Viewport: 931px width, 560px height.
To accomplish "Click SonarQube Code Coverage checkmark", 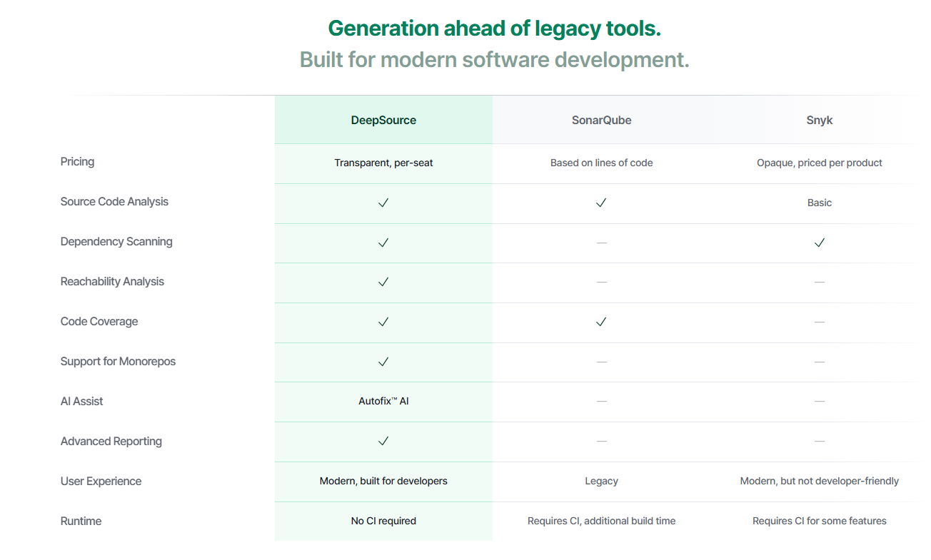I will click(x=601, y=322).
